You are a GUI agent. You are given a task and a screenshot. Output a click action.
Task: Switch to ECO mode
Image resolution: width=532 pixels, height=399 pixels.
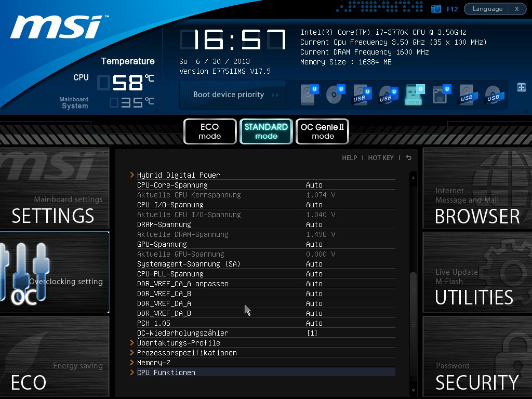[x=210, y=131]
